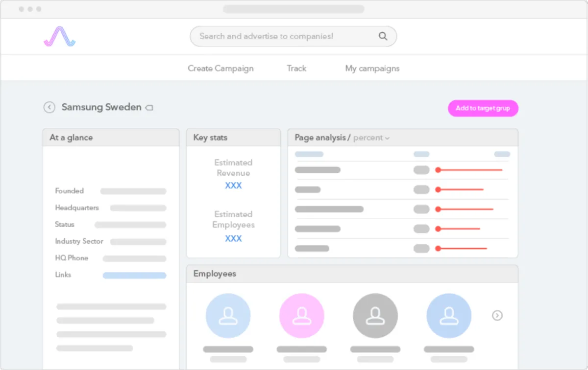Click the Samsung Sweden title

101,107
